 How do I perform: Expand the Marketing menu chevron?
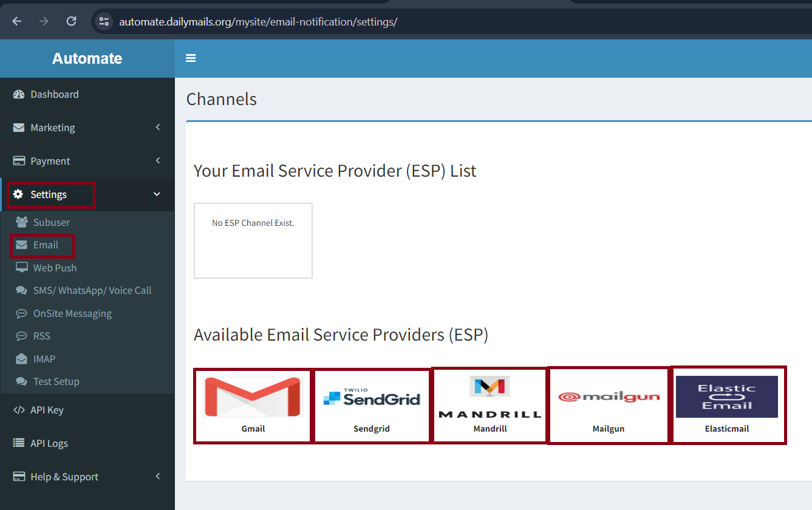(158, 127)
